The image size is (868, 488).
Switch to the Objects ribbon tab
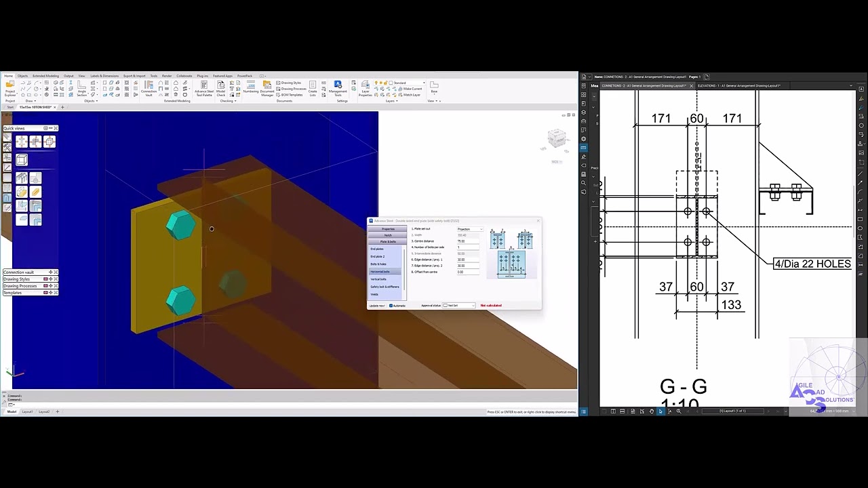point(22,76)
